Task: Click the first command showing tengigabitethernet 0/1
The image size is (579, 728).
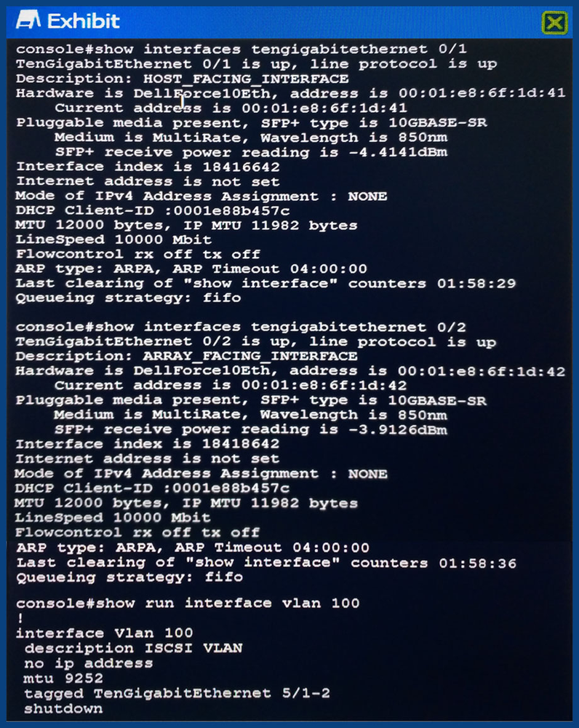Action: point(241,49)
